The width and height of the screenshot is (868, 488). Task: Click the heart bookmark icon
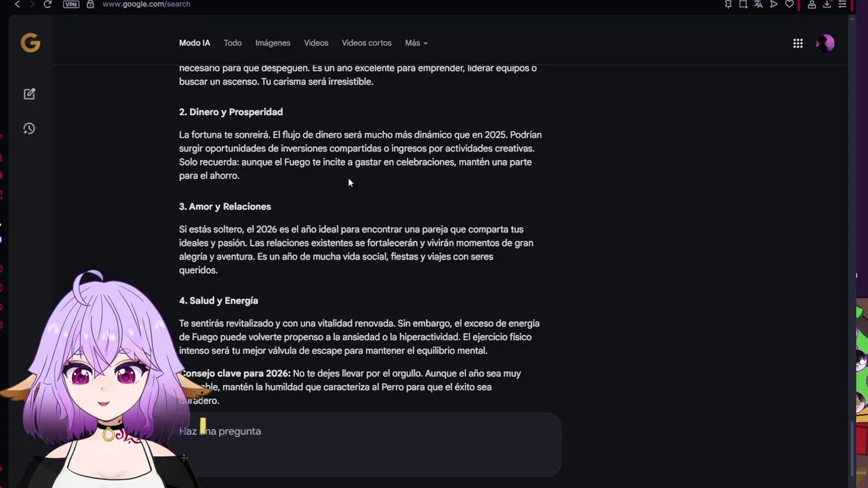(789, 4)
